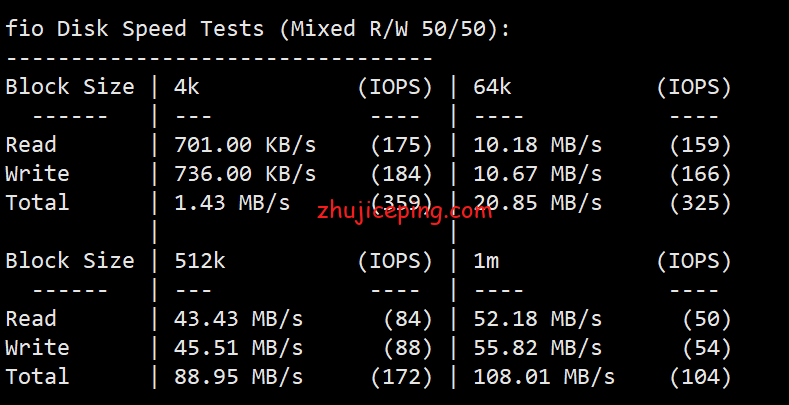The image size is (789, 405).
Task: Click the fio Disk Speed Tests heading
Action: (x=258, y=29)
